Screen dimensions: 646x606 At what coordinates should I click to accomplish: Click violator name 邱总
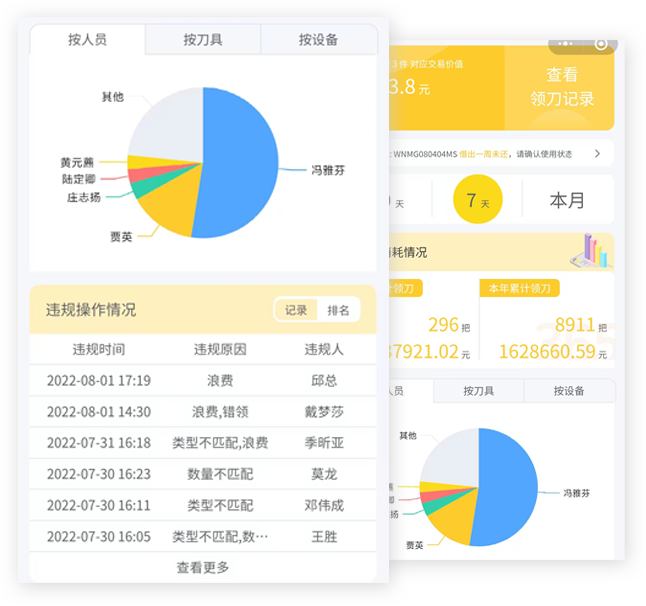pyautogui.click(x=324, y=380)
